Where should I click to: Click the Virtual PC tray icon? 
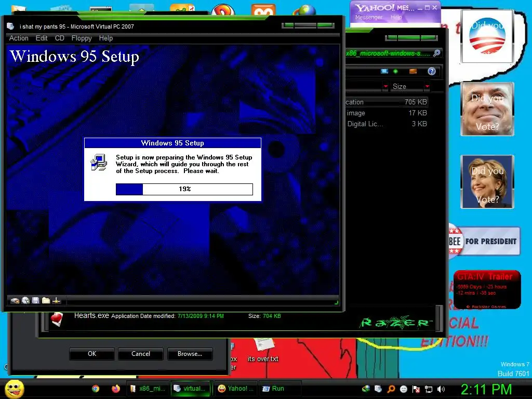(x=378, y=389)
